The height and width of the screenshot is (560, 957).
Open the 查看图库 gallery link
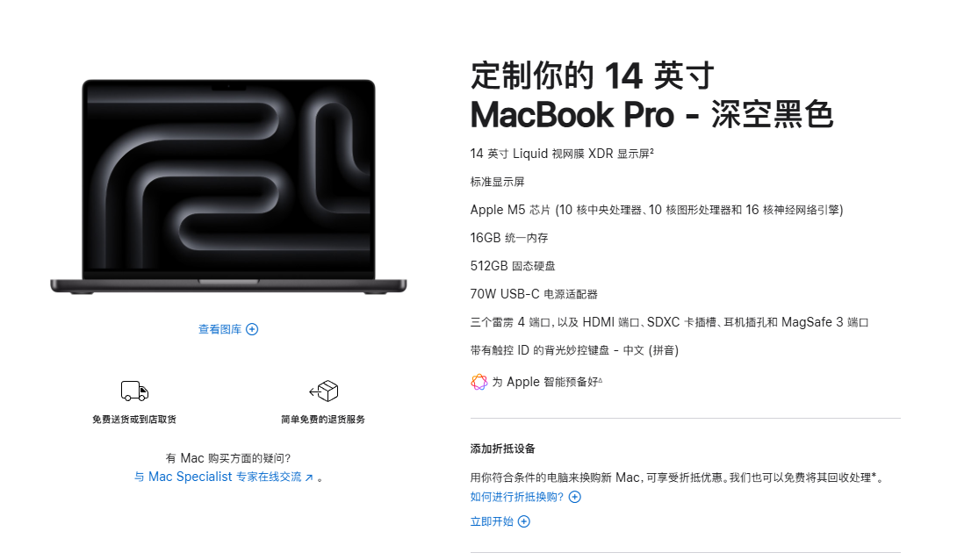219,329
